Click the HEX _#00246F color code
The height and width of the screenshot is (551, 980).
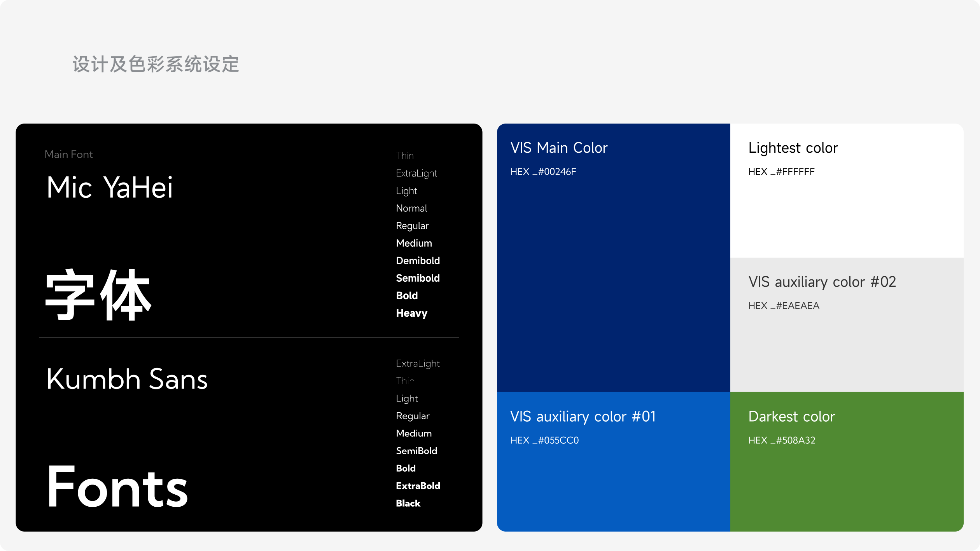[x=543, y=171]
